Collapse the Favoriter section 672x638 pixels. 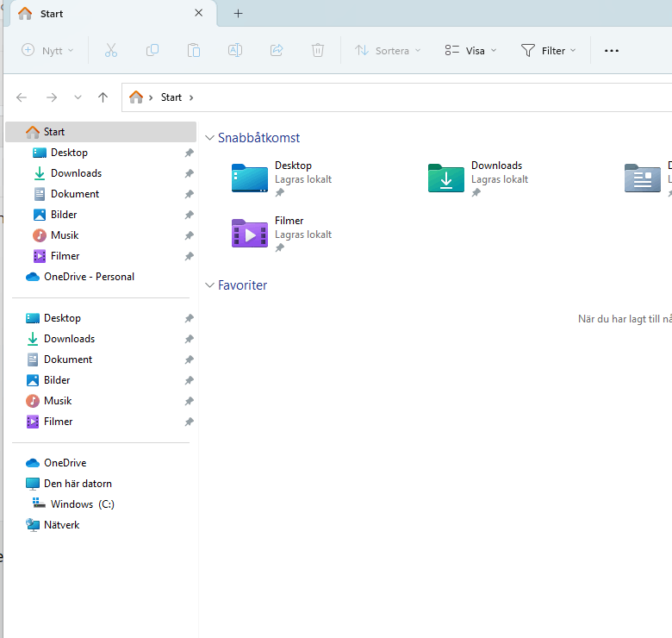(x=209, y=285)
